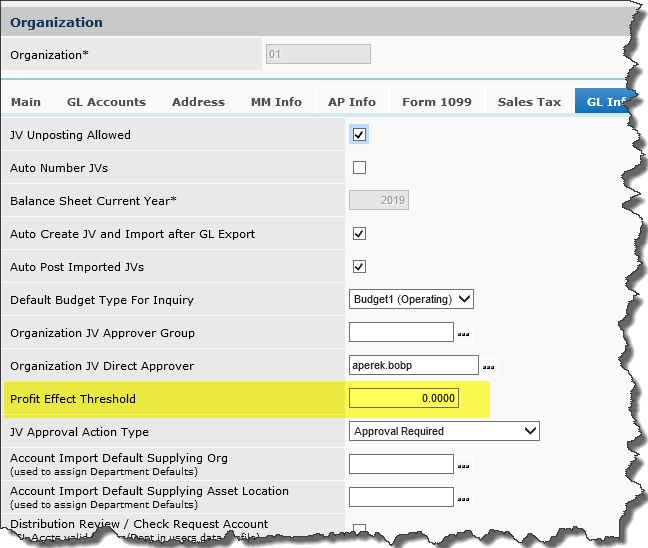Uncheck JV Unposting Allowed checkbox
648x548 pixels.
360,135
